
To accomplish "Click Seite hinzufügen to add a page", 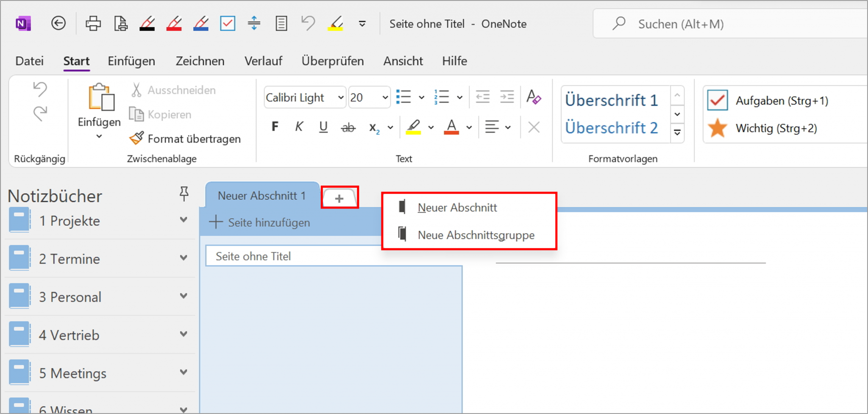I will click(269, 222).
